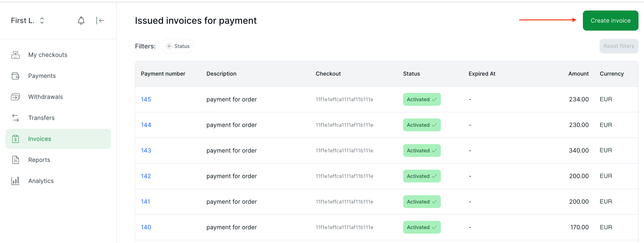Open invoice number 143
Screen dimensions: 644x243
pyautogui.click(x=146, y=151)
